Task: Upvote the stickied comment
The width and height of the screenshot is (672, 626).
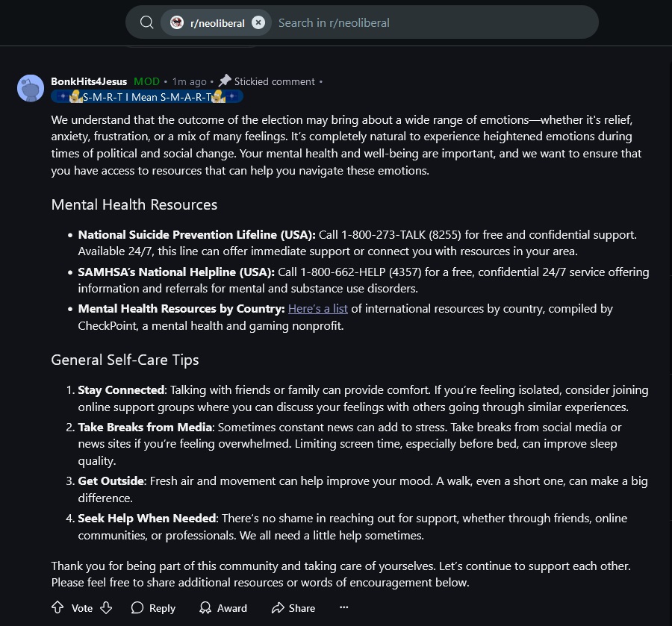Action: (57, 607)
